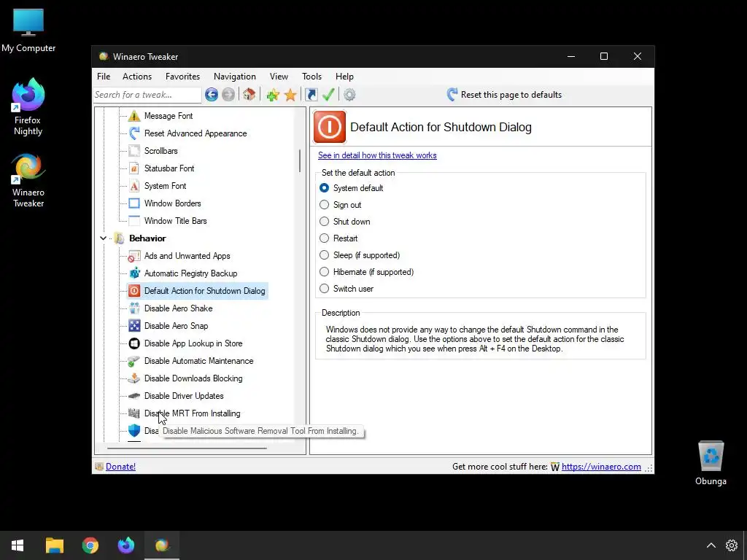The image size is (747, 560).
Task: Click the Donate! link
Action: [x=120, y=467]
